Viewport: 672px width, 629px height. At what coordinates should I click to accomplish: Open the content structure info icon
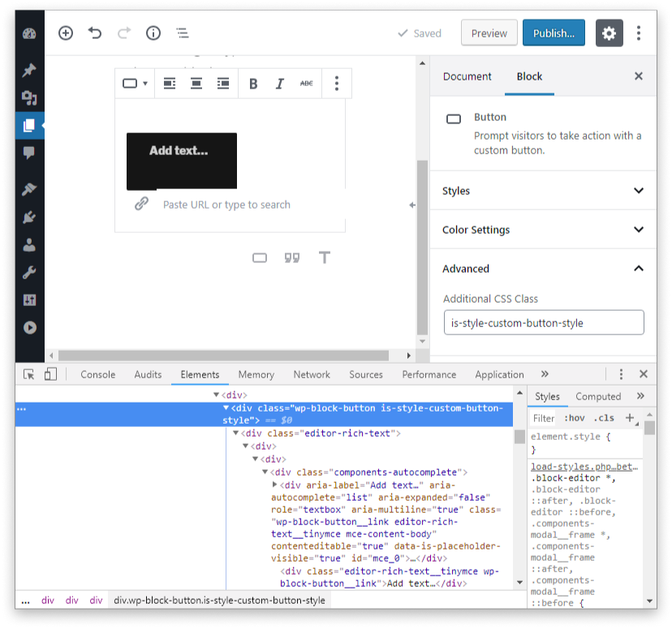click(x=153, y=33)
